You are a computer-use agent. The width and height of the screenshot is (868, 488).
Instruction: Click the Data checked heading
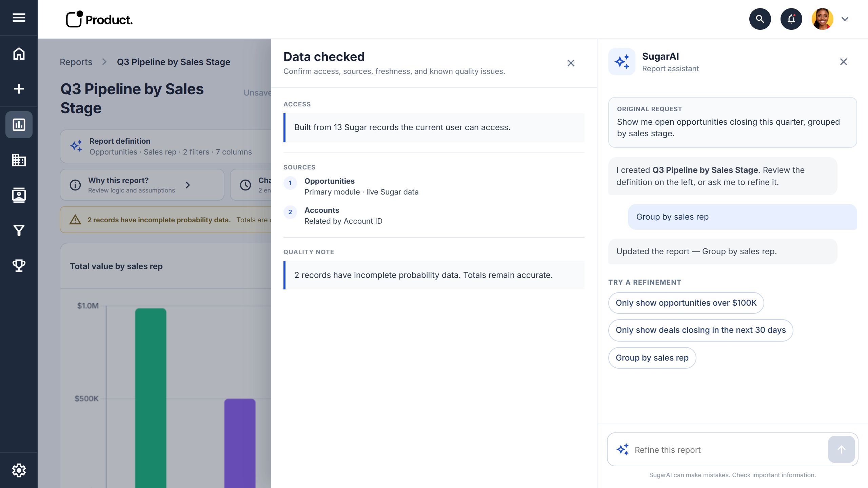pyautogui.click(x=324, y=57)
